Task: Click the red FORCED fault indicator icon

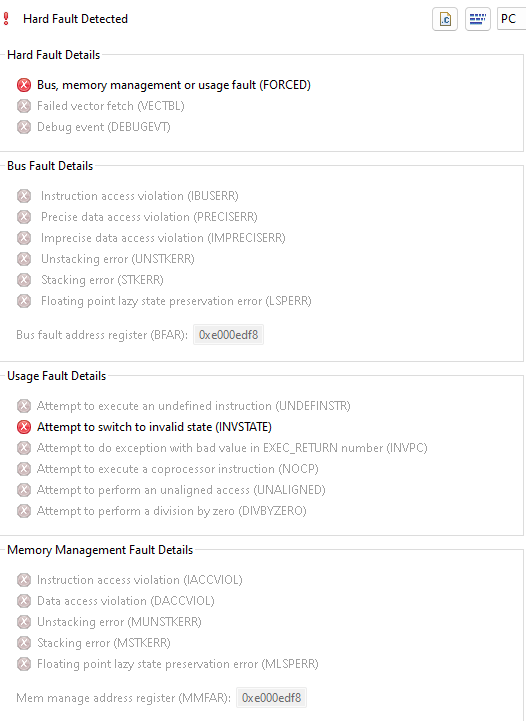Action: click(x=24, y=85)
